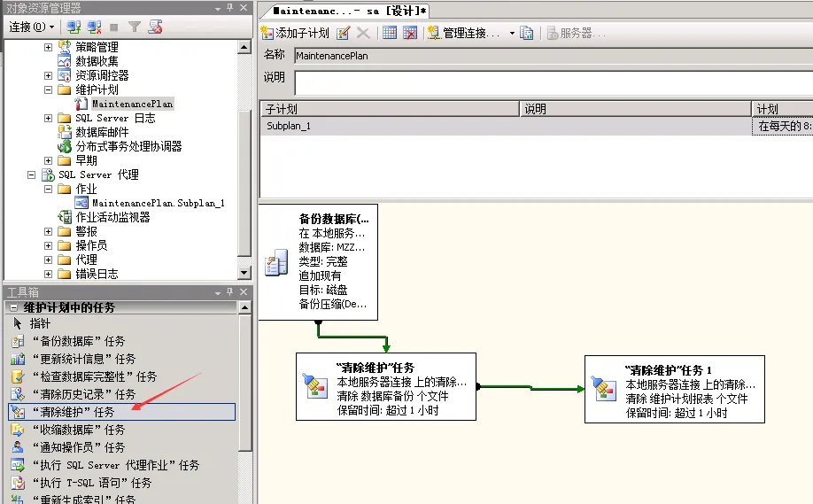Select the "执行 T-SQL 语句" 任务 item
Image resolution: width=813 pixels, height=504 pixels.
[x=122, y=483]
